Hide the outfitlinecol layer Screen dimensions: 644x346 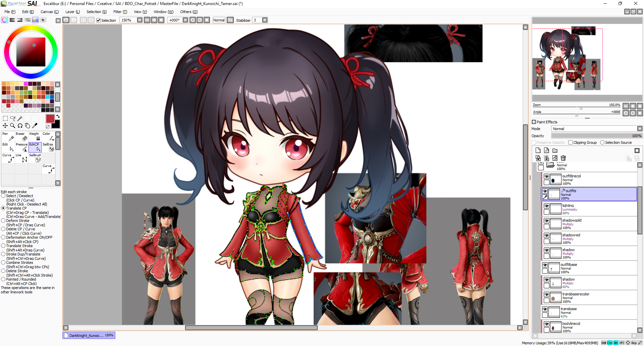click(546, 177)
